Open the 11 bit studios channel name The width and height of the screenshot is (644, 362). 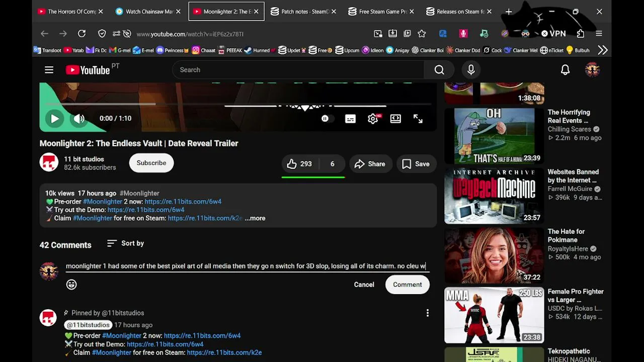pyautogui.click(x=84, y=159)
